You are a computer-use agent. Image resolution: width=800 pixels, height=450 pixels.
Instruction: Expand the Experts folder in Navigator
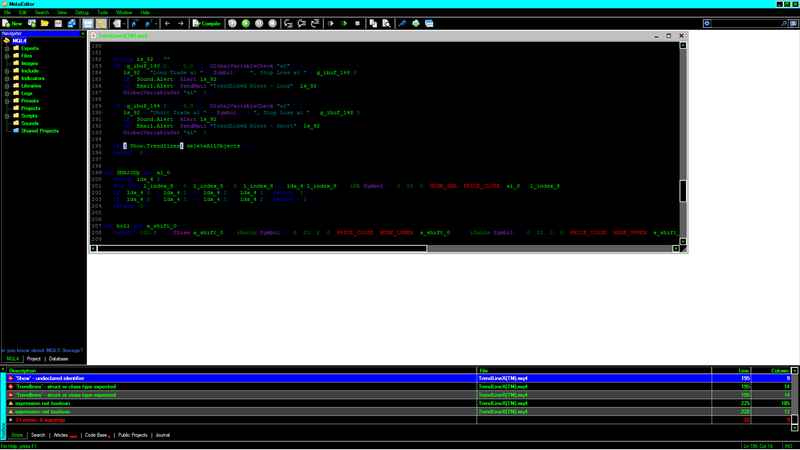7,48
